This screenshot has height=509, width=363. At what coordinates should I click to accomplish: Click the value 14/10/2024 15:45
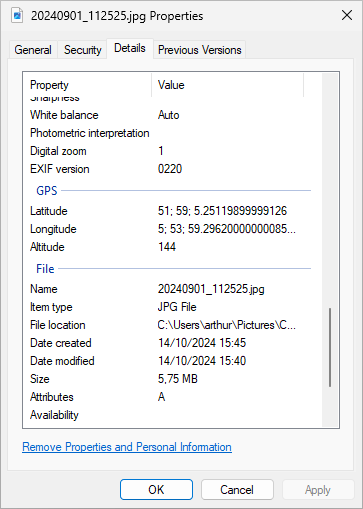[x=202, y=343]
